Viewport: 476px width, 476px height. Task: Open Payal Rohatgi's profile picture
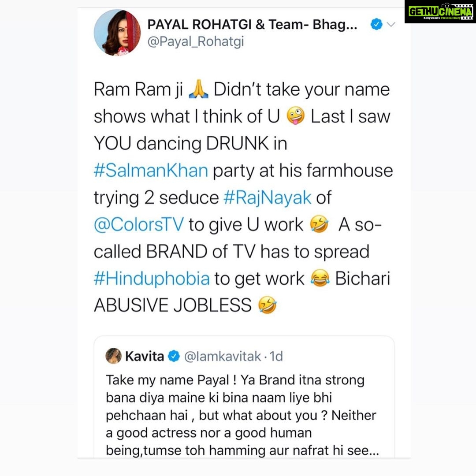117,33
